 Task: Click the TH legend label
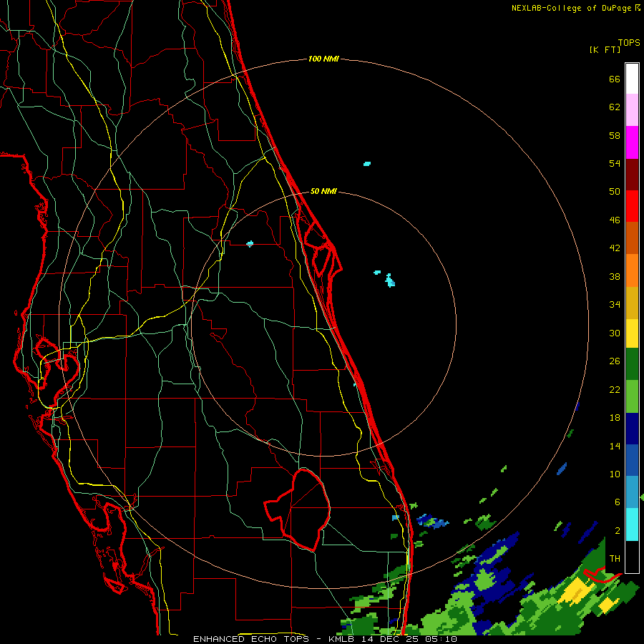point(615,559)
